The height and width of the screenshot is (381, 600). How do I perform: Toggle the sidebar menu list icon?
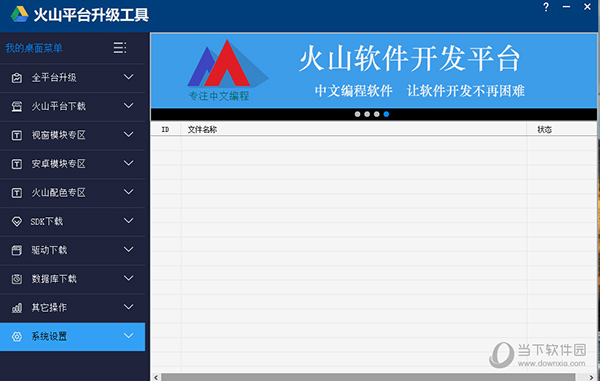[120, 48]
